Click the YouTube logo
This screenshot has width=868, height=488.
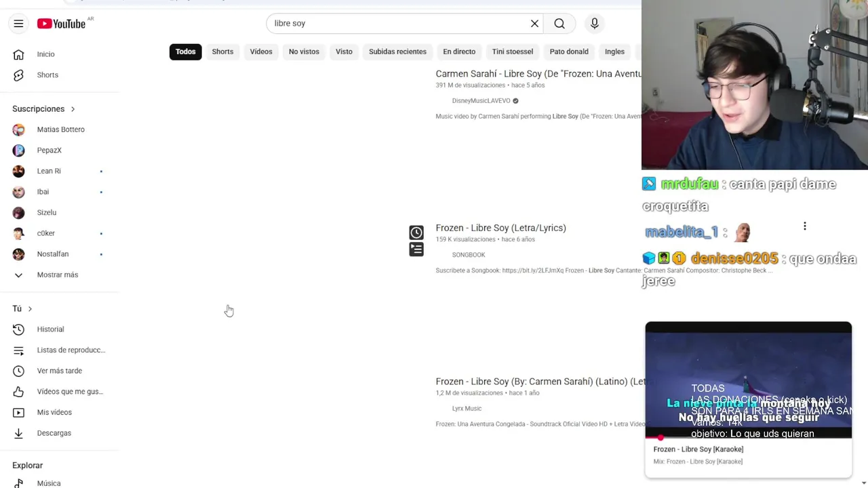(61, 24)
